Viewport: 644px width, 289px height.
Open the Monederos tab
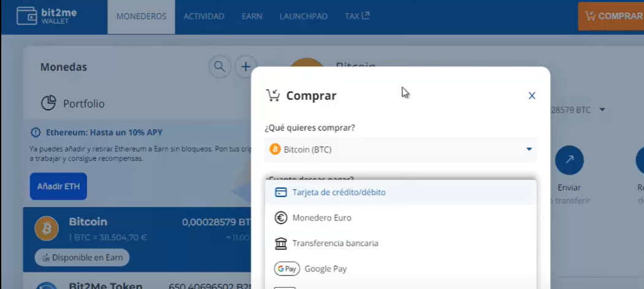click(x=141, y=17)
